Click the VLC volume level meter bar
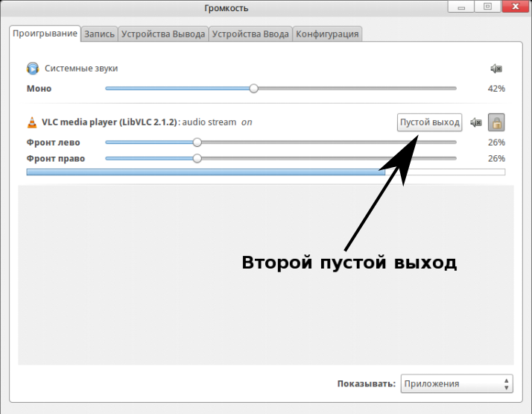The width and height of the screenshot is (532, 414). pos(266,172)
